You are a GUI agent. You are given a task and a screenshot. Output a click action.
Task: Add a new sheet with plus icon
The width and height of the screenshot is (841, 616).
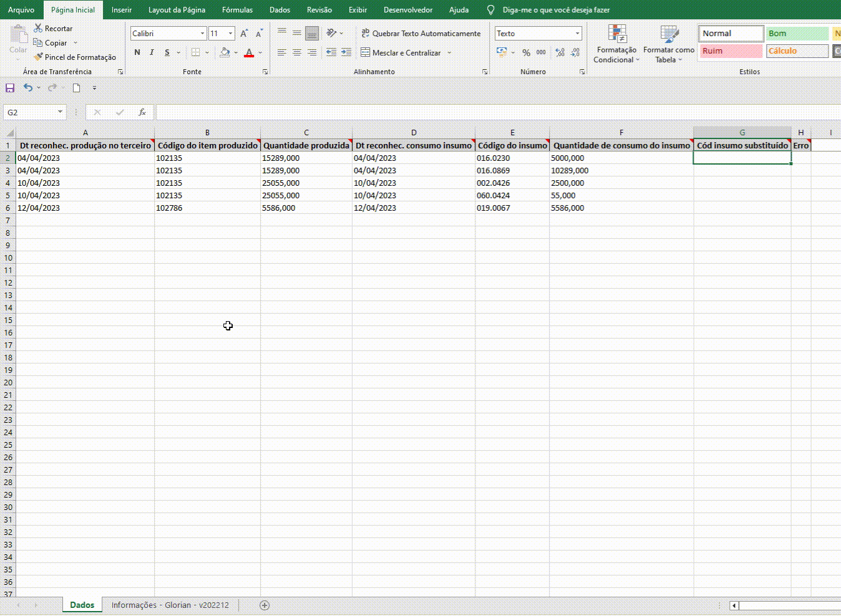tap(265, 605)
